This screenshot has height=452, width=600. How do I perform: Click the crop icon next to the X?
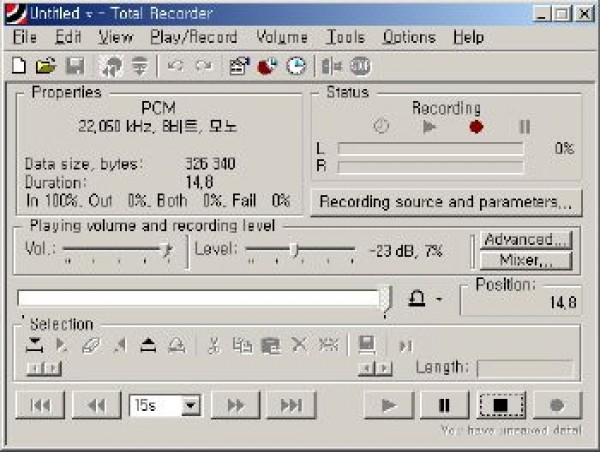coord(328,344)
